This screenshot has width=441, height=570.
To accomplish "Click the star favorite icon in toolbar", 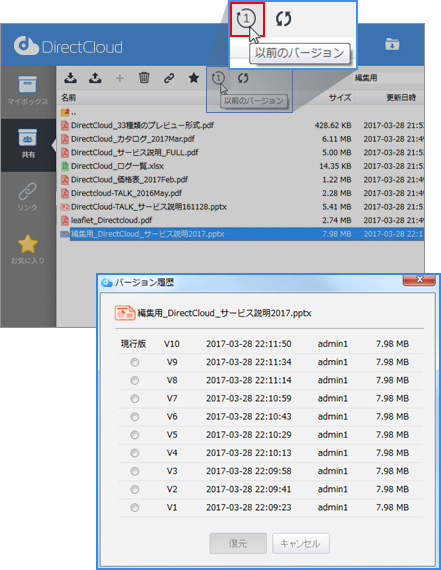I will coord(194,77).
